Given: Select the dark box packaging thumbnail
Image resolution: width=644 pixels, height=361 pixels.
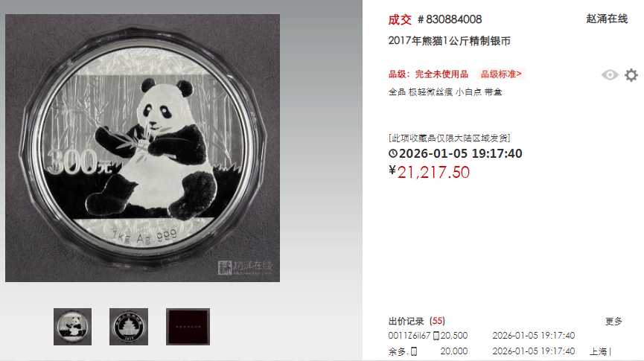Looking at the screenshot, I should (x=188, y=327).
